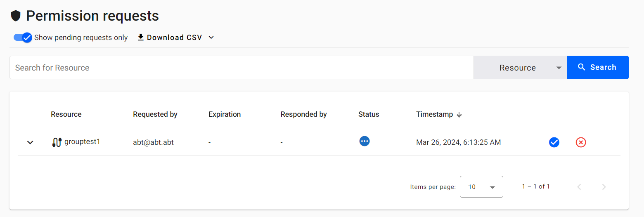The image size is (644, 217).
Task: Open Download CSV options chevron
Action: [211, 38]
